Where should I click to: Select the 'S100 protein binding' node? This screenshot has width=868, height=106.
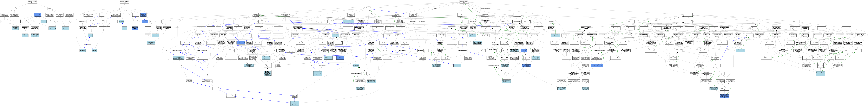click(44, 22)
